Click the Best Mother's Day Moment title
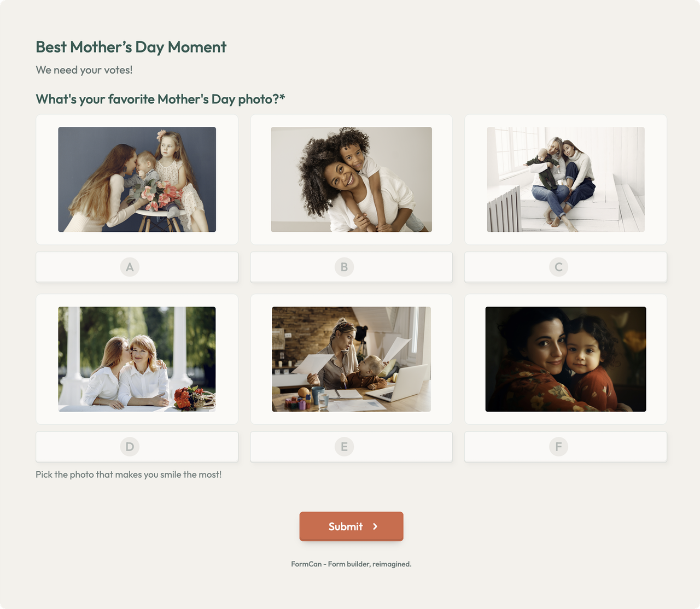This screenshot has height=609, width=700. (131, 47)
